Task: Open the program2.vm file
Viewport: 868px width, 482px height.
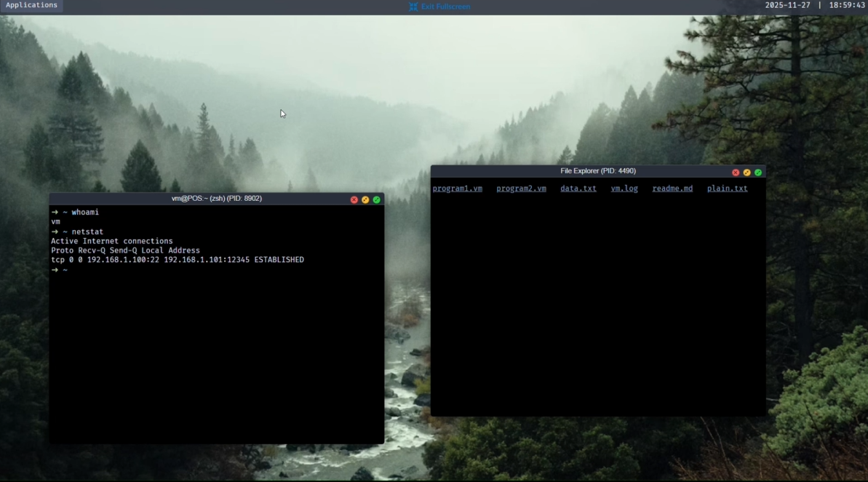Action: 521,188
